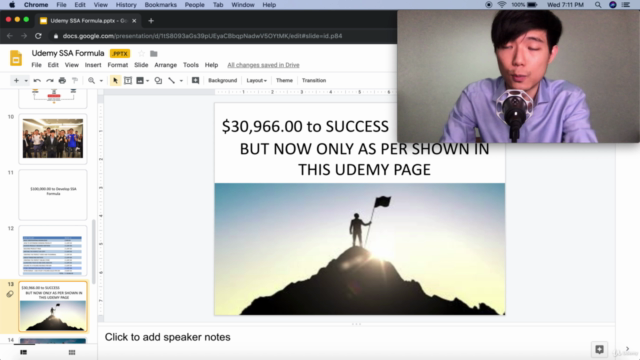Open the Edit menu in Slides
Viewport: 640px width, 360px height.
53,65
